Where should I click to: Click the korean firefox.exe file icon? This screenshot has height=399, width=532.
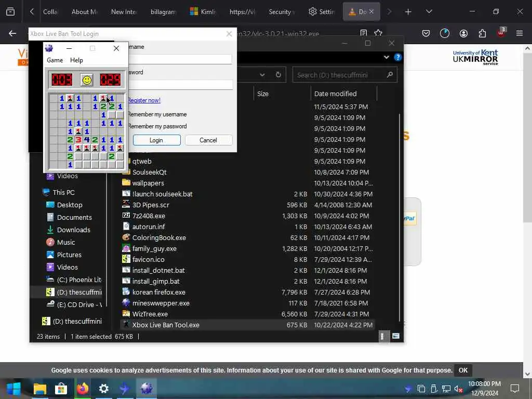click(x=126, y=292)
